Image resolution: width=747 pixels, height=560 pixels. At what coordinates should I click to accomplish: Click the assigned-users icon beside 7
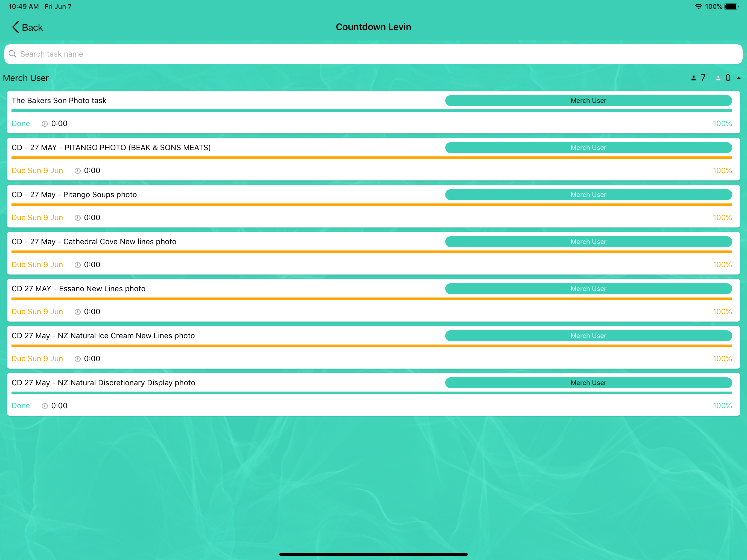[693, 78]
